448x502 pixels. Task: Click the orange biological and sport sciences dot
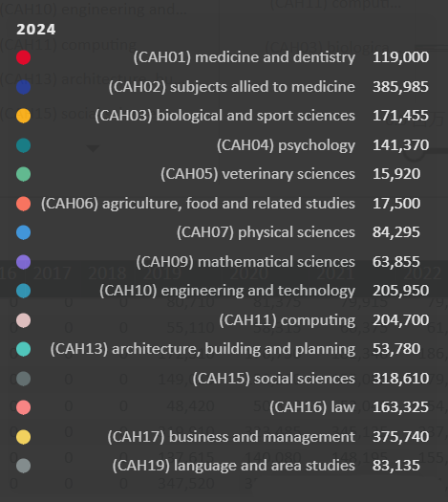pyautogui.click(x=23, y=116)
